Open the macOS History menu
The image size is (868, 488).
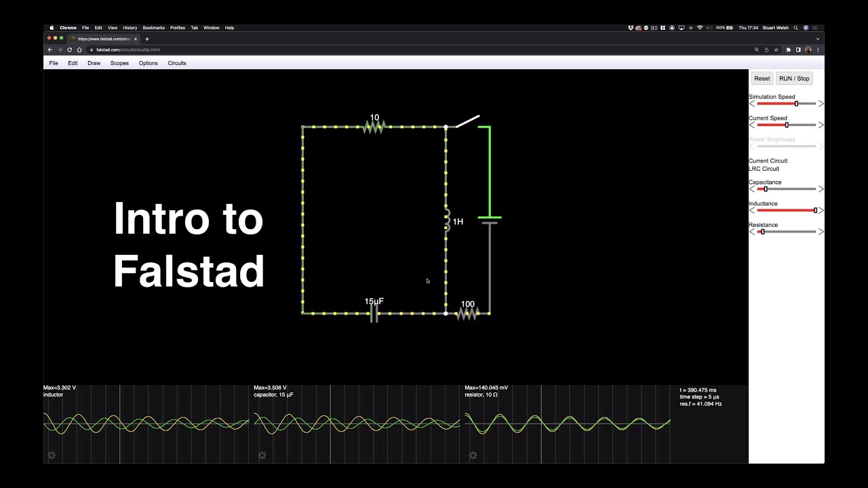[130, 28]
